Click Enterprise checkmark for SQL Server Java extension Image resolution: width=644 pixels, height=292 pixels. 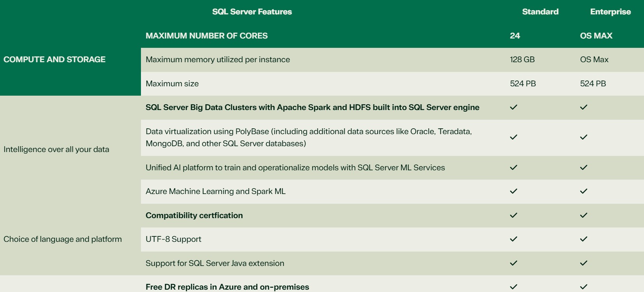pyautogui.click(x=583, y=263)
